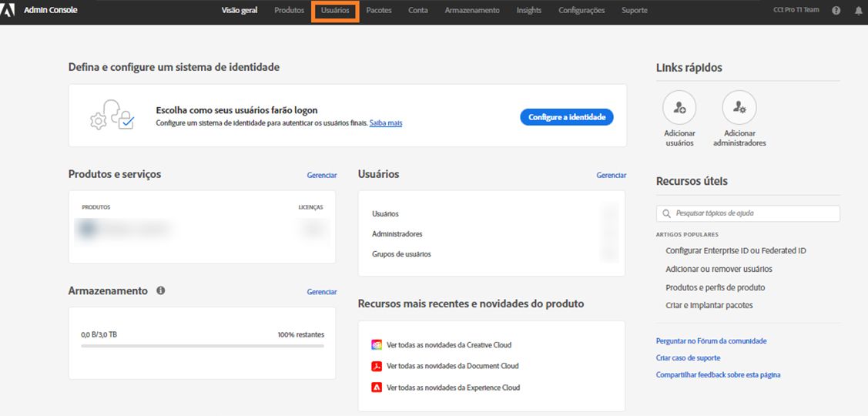Open the Produtos tab
The image size is (868, 416).
[x=289, y=11]
